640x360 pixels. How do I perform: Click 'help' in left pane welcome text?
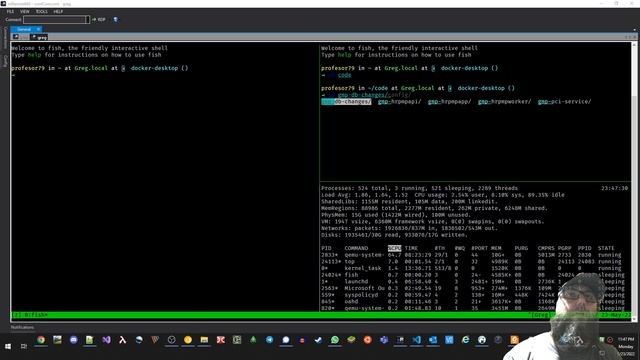(34, 55)
